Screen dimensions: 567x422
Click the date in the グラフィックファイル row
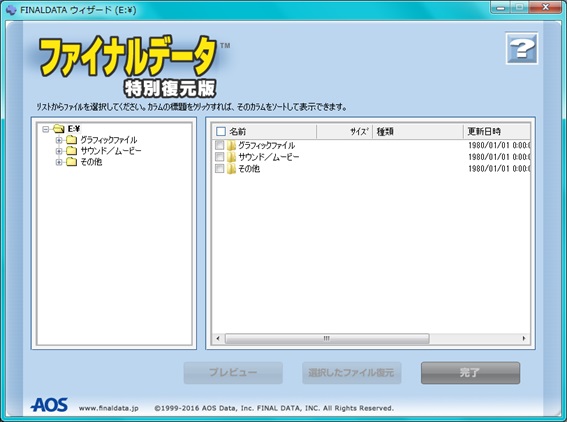pyautogui.click(x=499, y=145)
